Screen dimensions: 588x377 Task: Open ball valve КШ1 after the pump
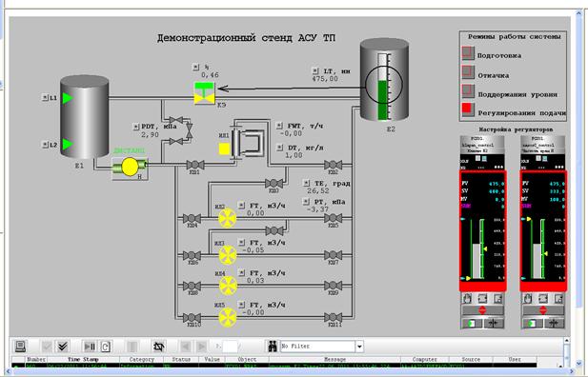195,165
